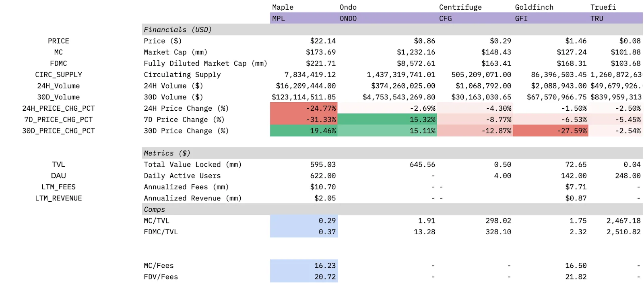644x283 pixels.
Task: Select Ondo 24H volume $374,260,025.00
Action: click(x=403, y=86)
